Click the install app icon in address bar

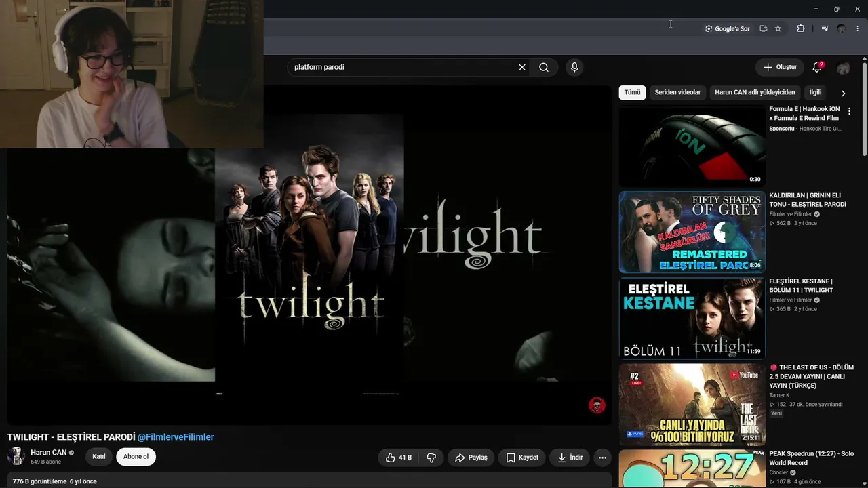[763, 28]
